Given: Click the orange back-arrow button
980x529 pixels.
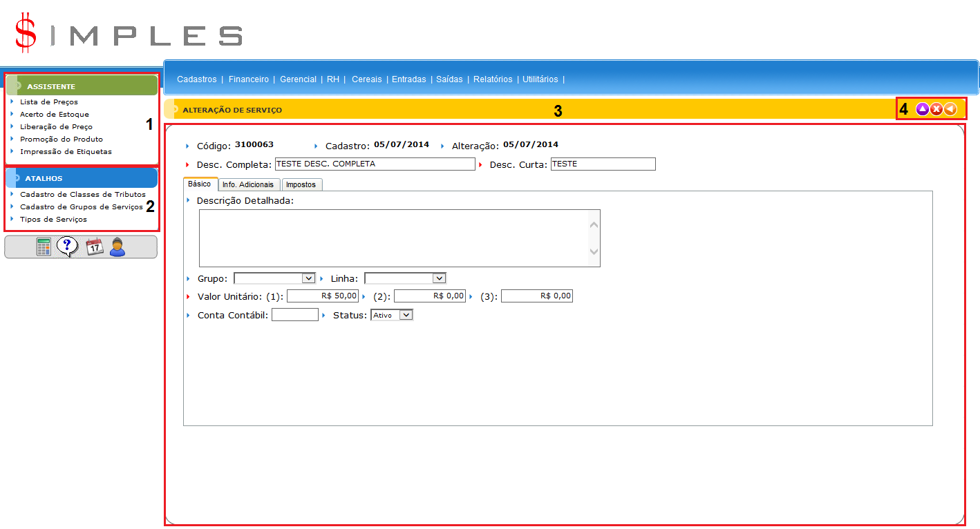Looking at the screenshot, I should tap(950, 109).
